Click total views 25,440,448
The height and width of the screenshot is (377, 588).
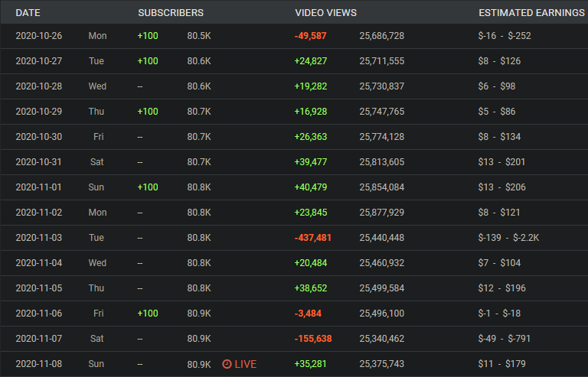382,238
